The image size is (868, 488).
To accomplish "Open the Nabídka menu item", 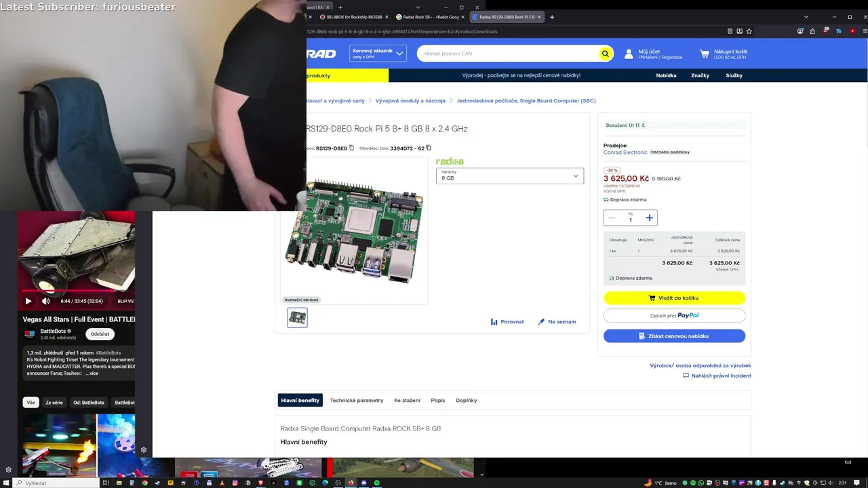I will [666, 75].
